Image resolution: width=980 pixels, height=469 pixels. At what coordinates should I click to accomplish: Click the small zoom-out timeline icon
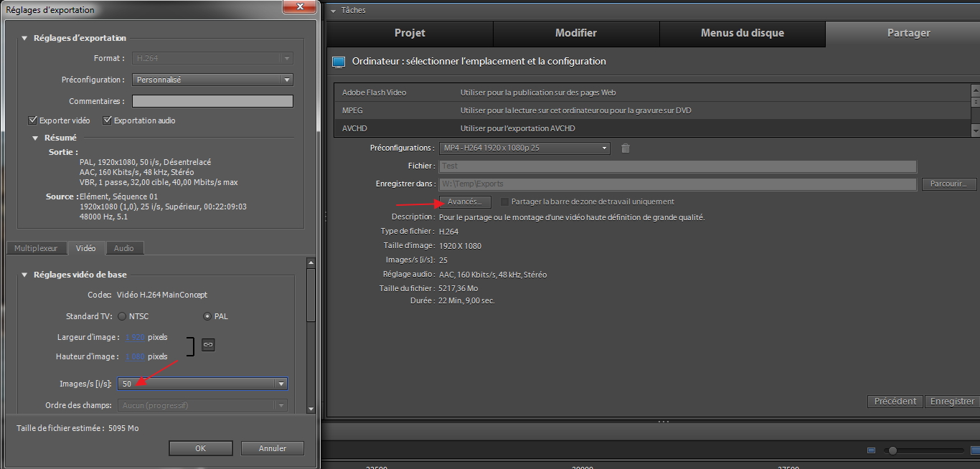(871, 450)
